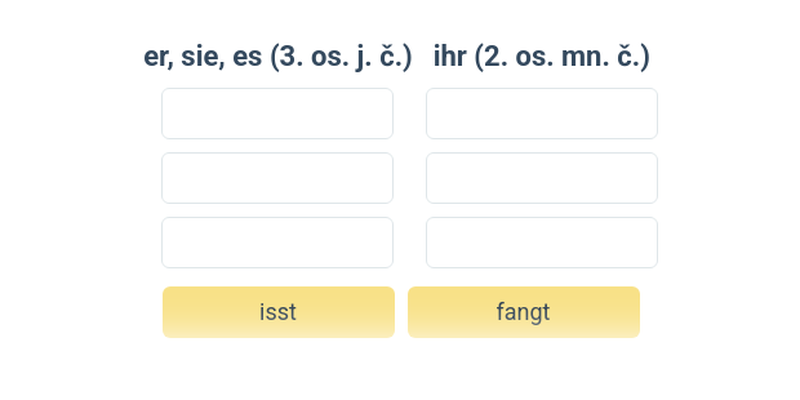
Task: Select middle empty box under er, sie, es
Action: (x=277, y=178)
